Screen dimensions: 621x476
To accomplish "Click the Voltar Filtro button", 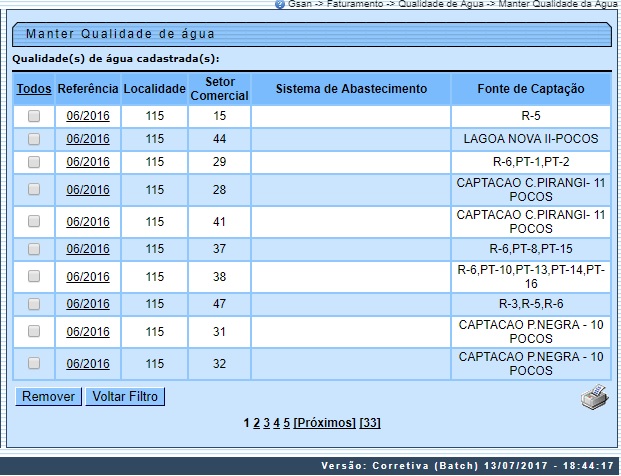I will click(x=125, y=397).
